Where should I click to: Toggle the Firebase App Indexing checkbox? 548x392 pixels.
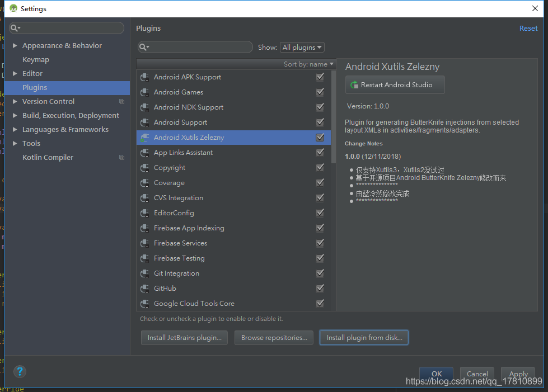[x=320, y=228]
